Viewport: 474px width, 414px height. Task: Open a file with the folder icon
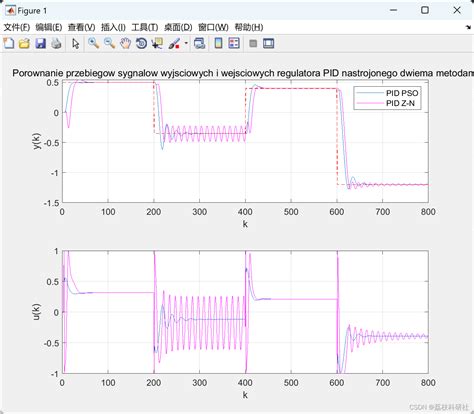24,43
